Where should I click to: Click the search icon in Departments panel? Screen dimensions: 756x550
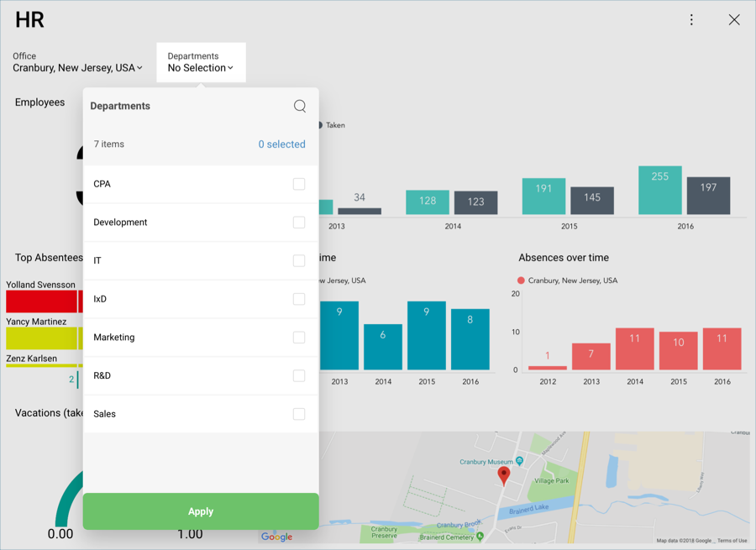300,106
